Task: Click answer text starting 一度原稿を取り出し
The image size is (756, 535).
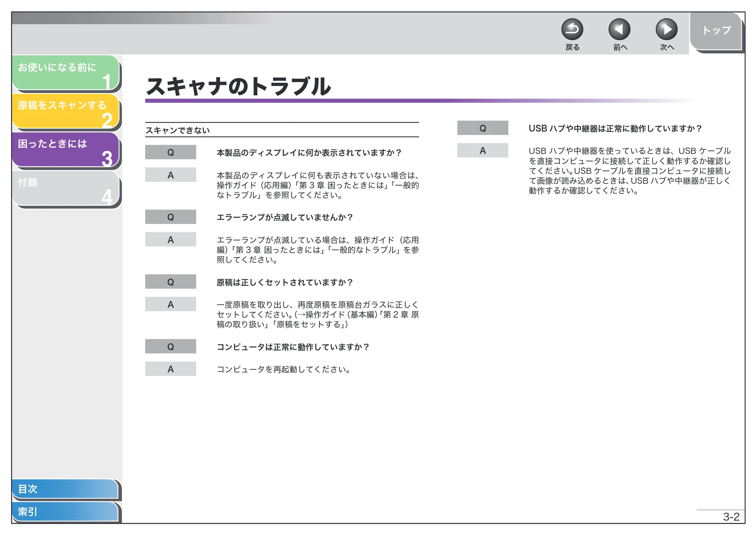Action: pos(318,315)
